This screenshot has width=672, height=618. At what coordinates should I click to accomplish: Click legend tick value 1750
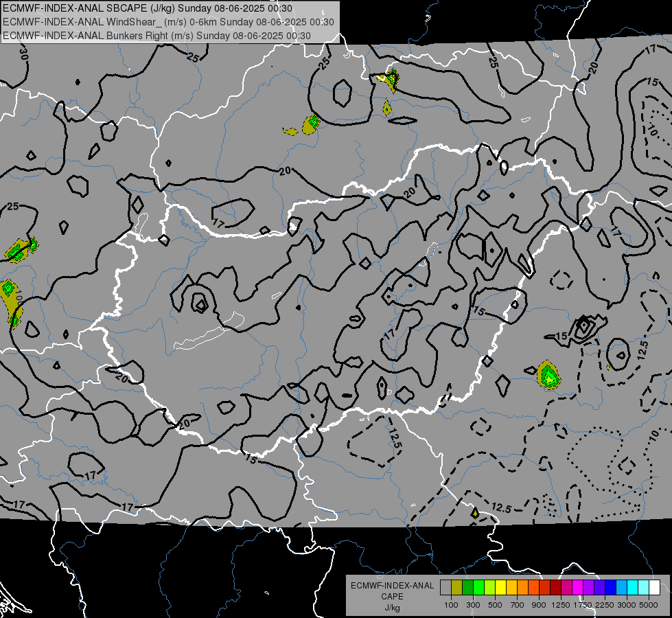(583, 605)
